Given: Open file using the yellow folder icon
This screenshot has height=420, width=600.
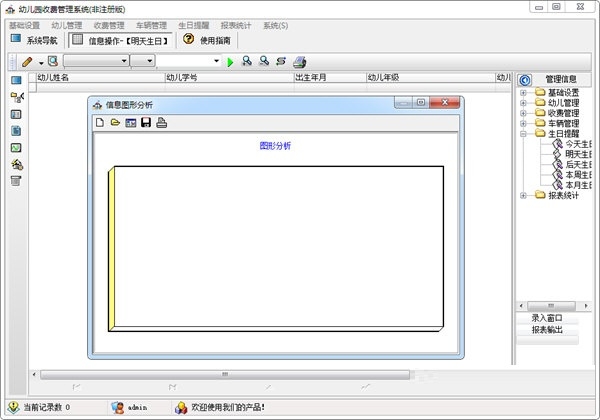Looking at the screenshot, I should tap(115, 123).
